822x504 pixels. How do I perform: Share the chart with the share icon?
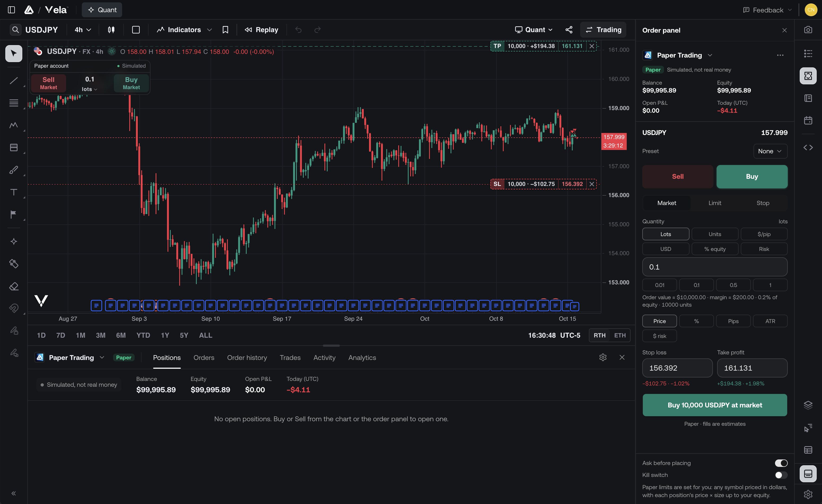[x=569, y=30]
